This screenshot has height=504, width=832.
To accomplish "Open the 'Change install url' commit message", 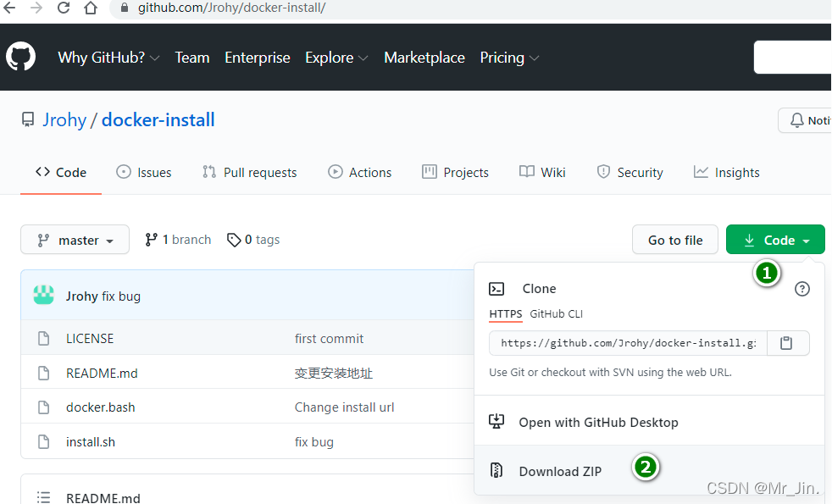I will point(344,407).
